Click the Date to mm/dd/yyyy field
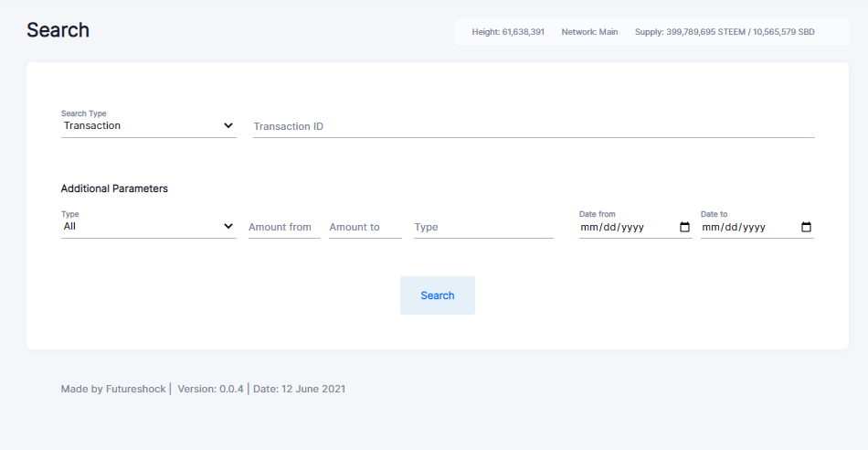Viewport: 868px width, 450px height. [x=757, y=227]
